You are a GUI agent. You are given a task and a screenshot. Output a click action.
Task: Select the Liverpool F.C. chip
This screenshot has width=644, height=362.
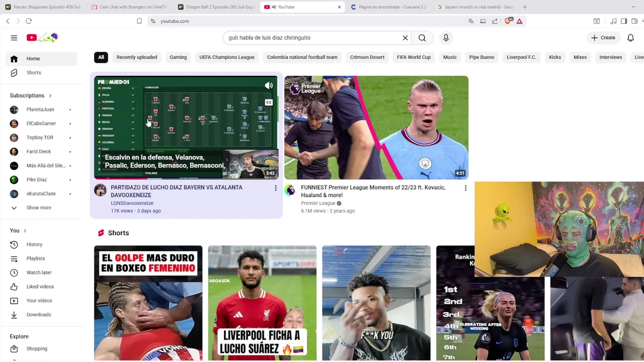point(521,57)
